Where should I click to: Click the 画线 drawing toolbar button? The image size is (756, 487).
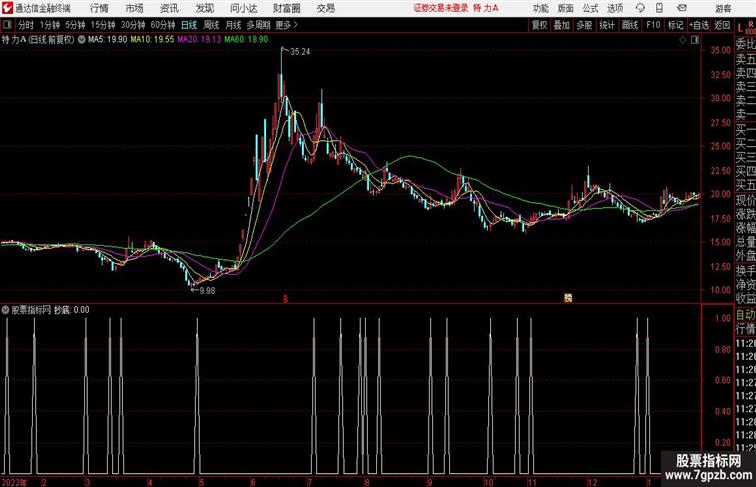(x=630, y=25)
